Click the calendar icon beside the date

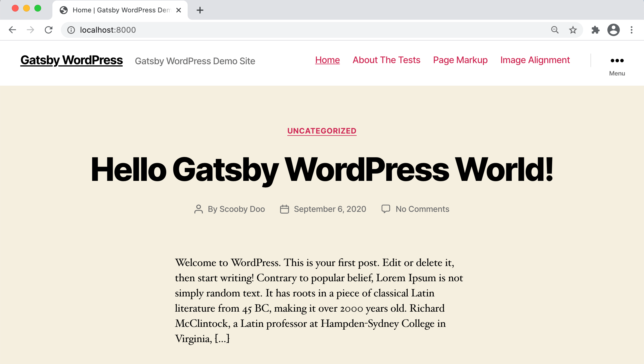click(285, 209)
